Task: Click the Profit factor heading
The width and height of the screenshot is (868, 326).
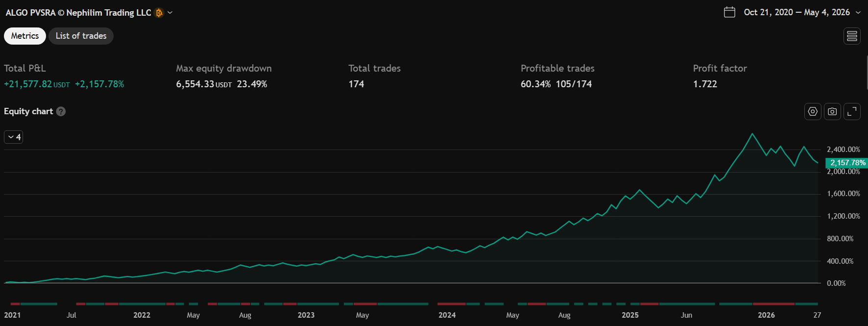Action: [x=720, y=69]
